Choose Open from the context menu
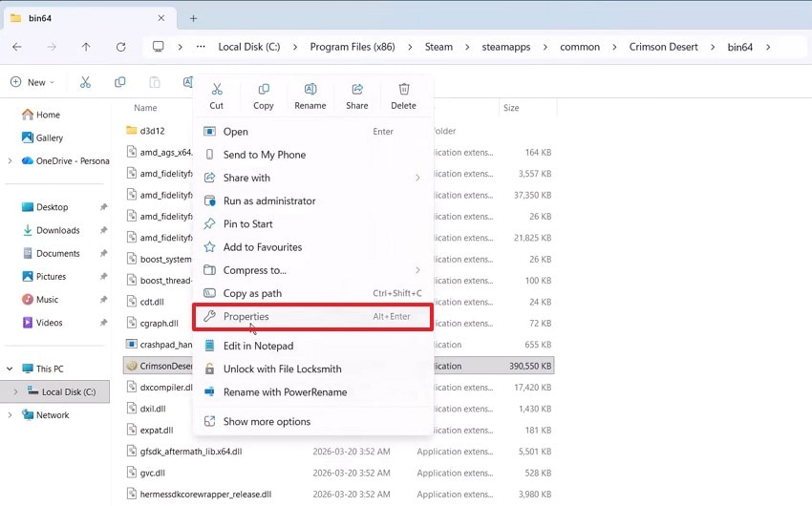Screen dimensions: 812x506 click(x=312, y=132)
